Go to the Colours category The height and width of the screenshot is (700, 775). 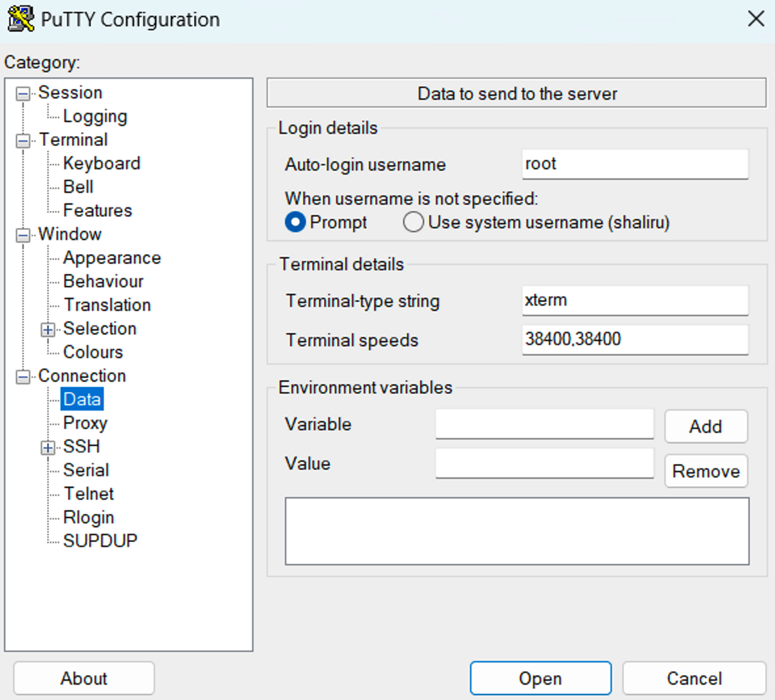pos(93,352)
